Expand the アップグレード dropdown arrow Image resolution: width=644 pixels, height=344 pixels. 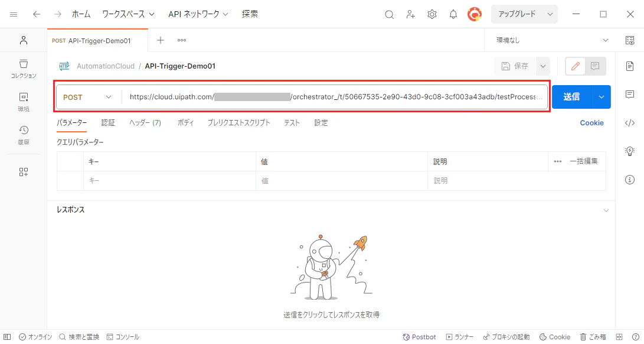click(x=550, y=14)
